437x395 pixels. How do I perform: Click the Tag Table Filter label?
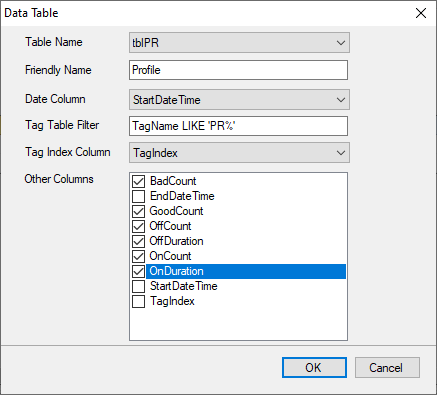tap(62, 125)
